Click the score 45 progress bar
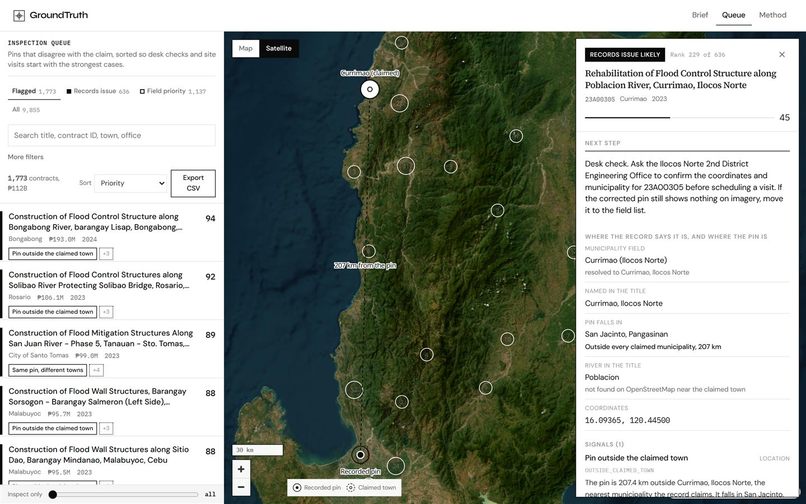The height and width of the screenshot is (504, 806). (x=680, y=118)
